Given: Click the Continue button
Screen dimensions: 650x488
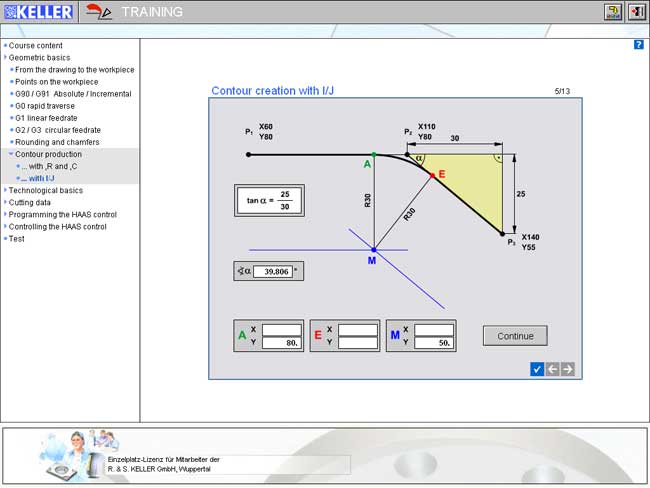Looking at the screenshot, I should (x=515, y=336).
